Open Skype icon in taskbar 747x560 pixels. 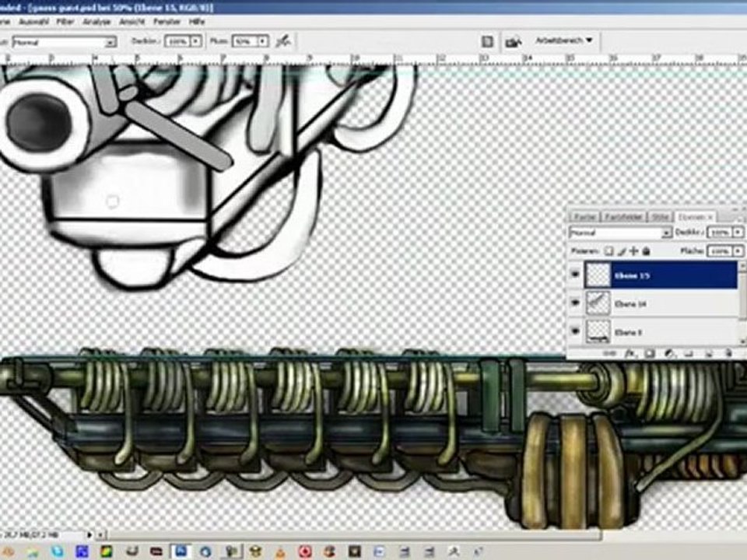[58, 551]
